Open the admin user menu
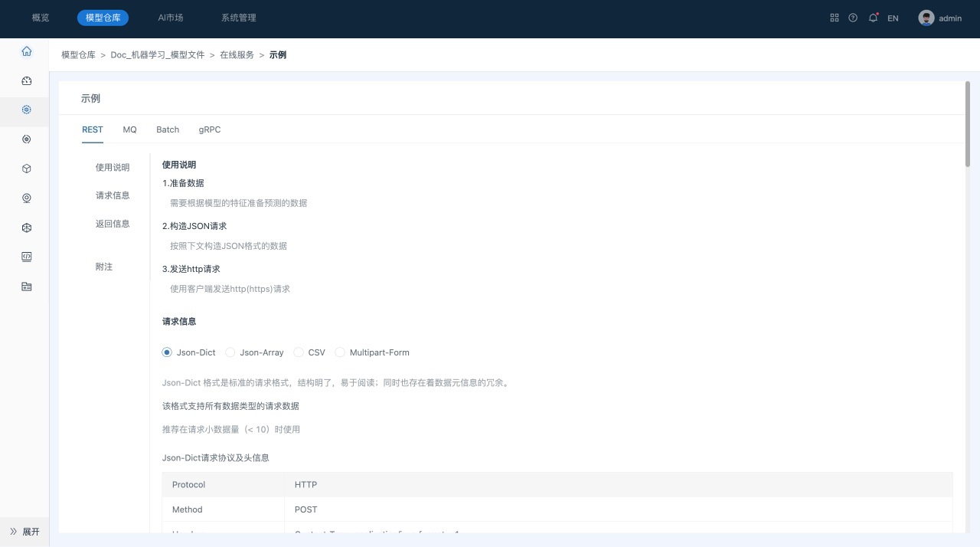This screenshot has height=547, width=980. tap(940, 18)
